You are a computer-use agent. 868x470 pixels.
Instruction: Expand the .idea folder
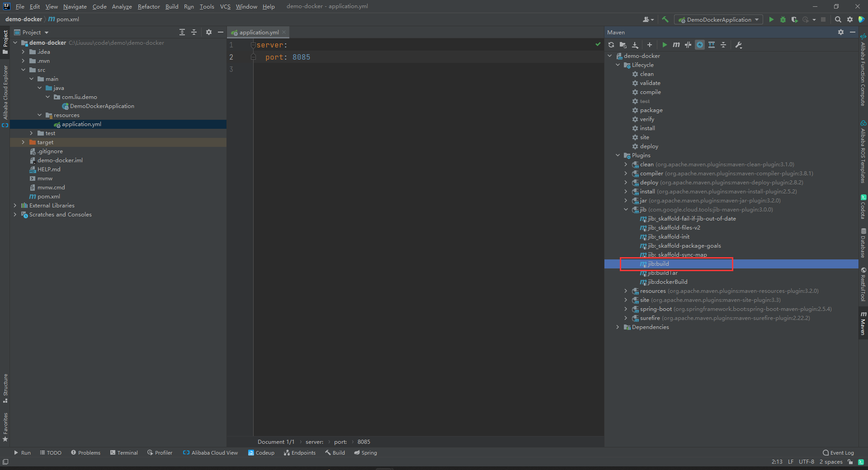[23, 52]
